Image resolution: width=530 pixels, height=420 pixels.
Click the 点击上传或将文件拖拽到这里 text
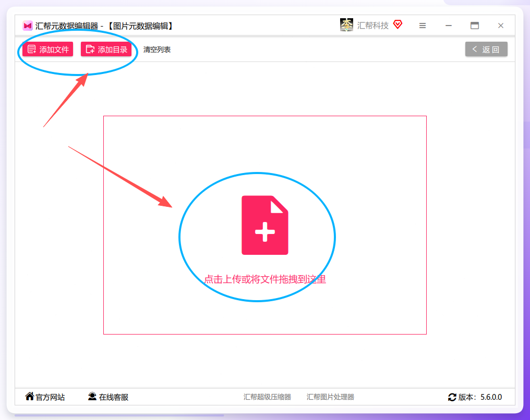[264, 279]
